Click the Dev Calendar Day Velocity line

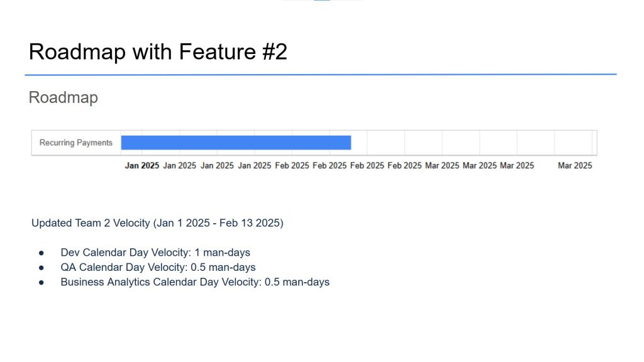[155, 253]
